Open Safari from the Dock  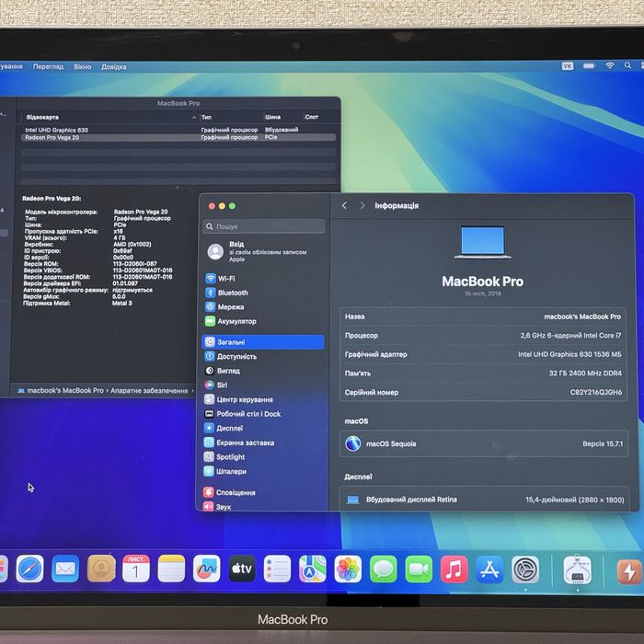pos(30,569)
